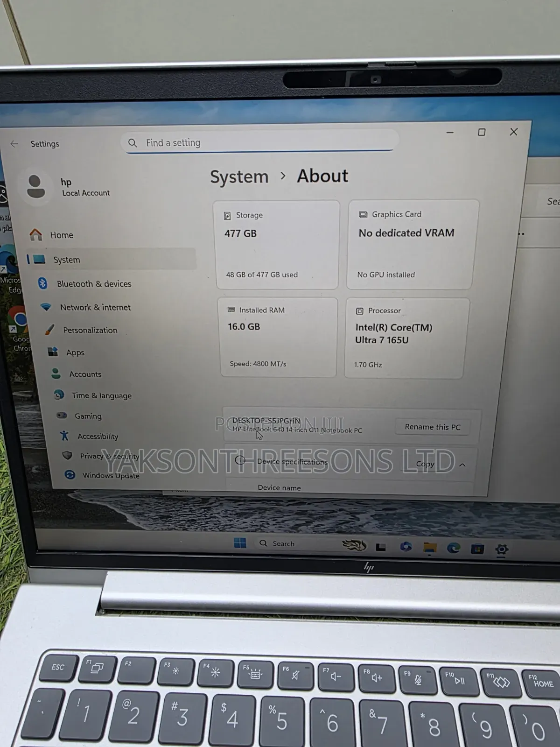Image resolution: width=560 pixels, height=747 pixels.
Task: Minimize the Settings window
Action: [x=450, y=133]
